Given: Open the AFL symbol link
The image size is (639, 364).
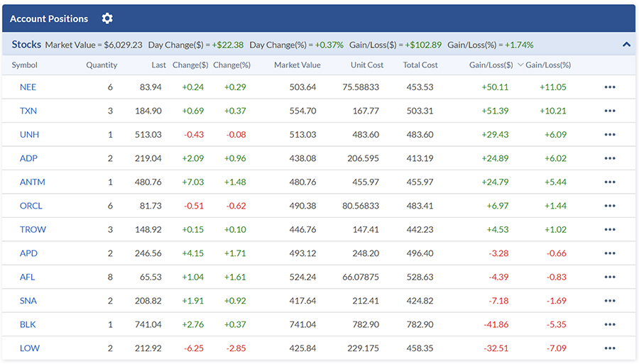Looking at the screenshot, I should click(x=27, y=277).
